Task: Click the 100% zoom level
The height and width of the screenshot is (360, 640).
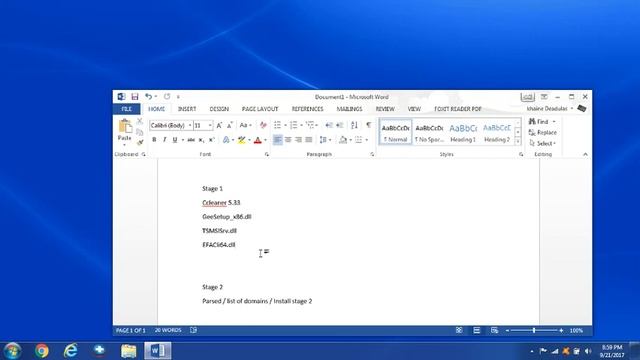Action: coord(576,330)
